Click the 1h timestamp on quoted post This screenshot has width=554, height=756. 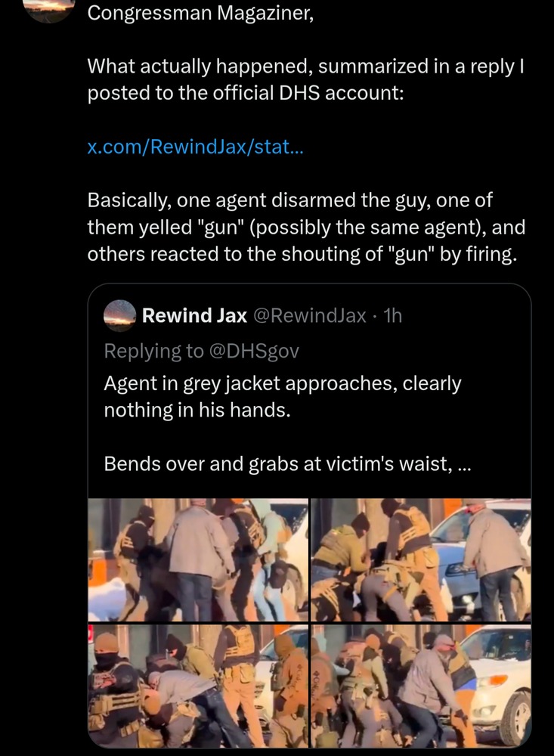393,316
